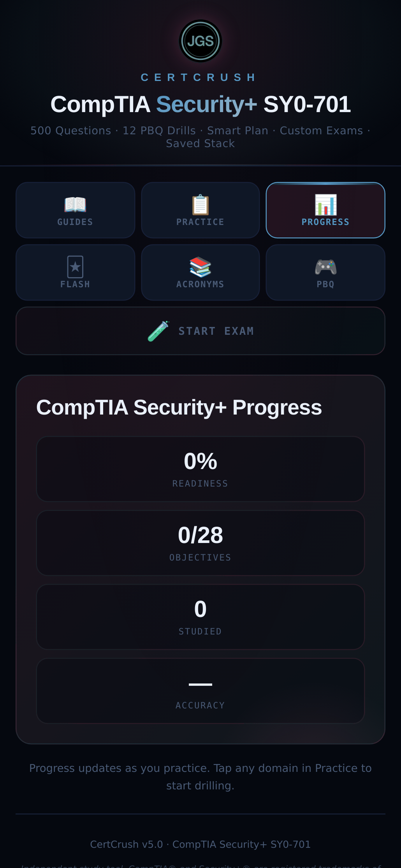
Task: Click the star card Flash icon
Action: click(75, 267)
